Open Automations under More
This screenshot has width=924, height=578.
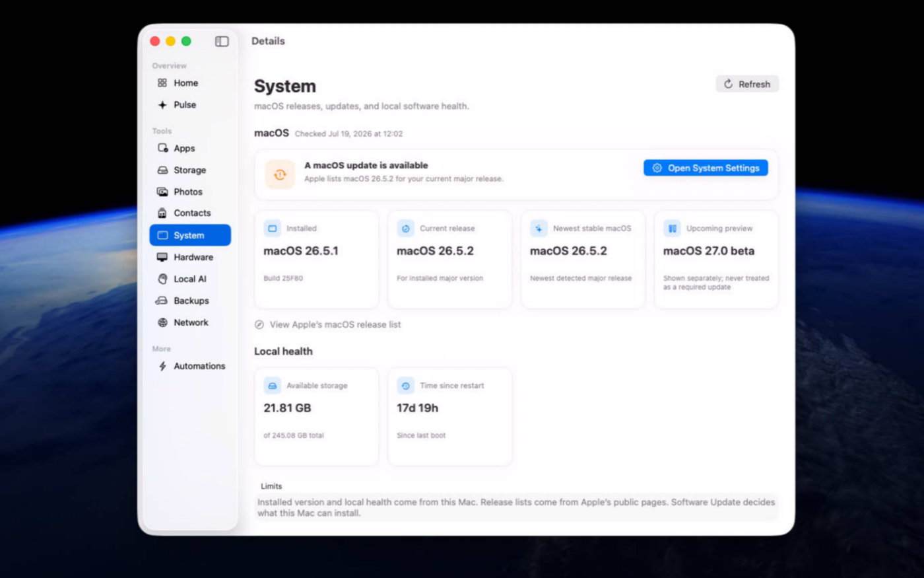[x=190, y=366]
